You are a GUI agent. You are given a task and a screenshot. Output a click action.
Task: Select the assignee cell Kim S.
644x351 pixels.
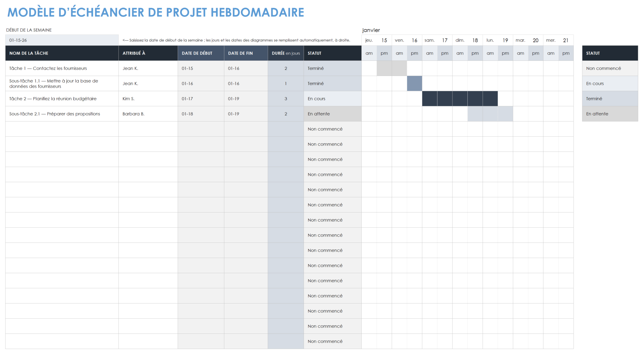click(148, 99)
